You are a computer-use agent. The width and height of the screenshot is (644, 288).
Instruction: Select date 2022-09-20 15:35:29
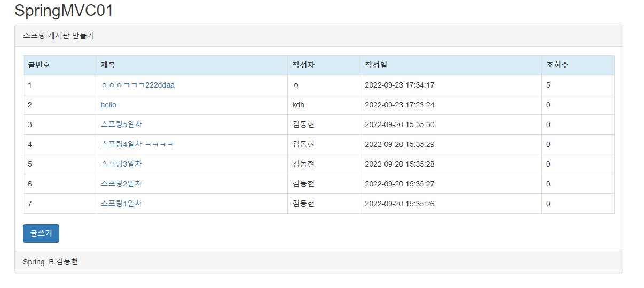399,144
